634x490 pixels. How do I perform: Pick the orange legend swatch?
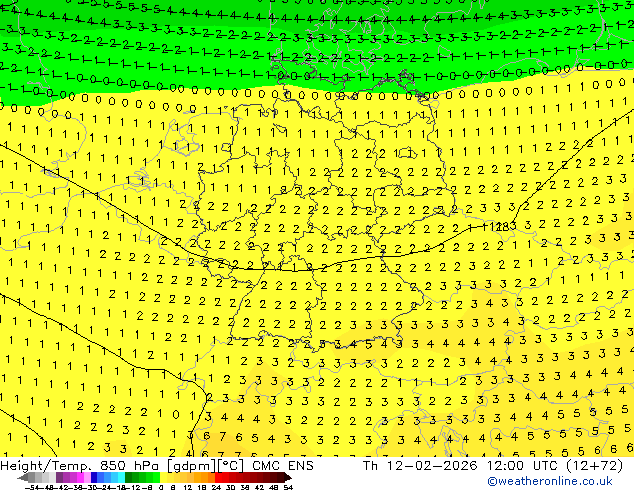tap(204, 477)
